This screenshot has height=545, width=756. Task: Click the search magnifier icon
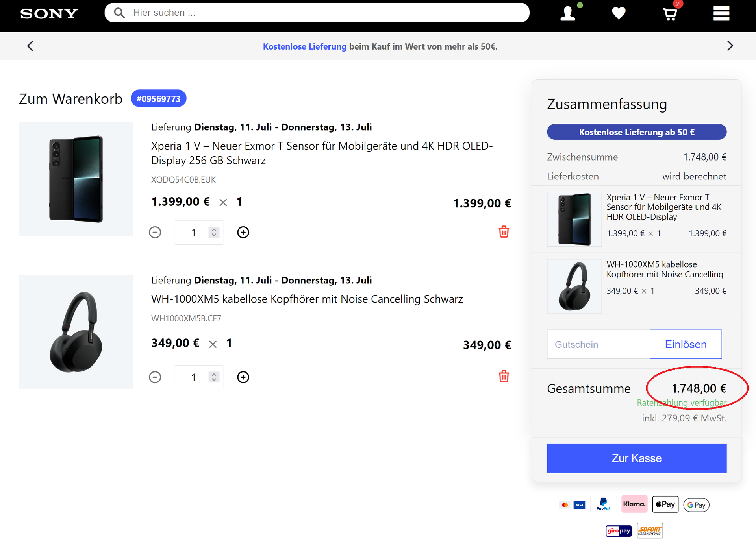coord(119,13)
